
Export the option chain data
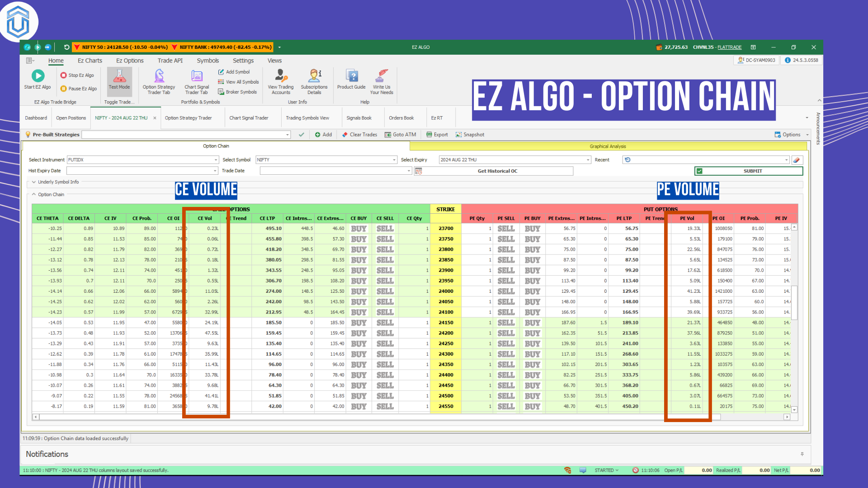tap(437, 135)
